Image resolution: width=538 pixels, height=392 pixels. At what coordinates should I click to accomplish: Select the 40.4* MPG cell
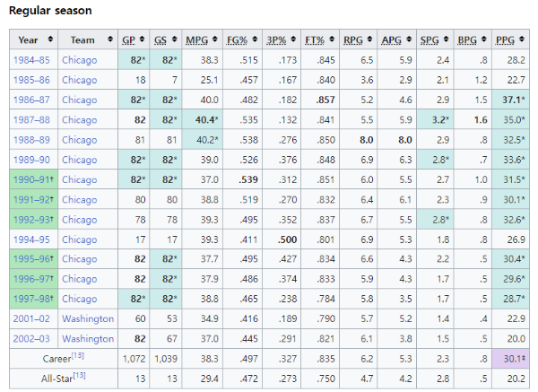pos(203,120)
